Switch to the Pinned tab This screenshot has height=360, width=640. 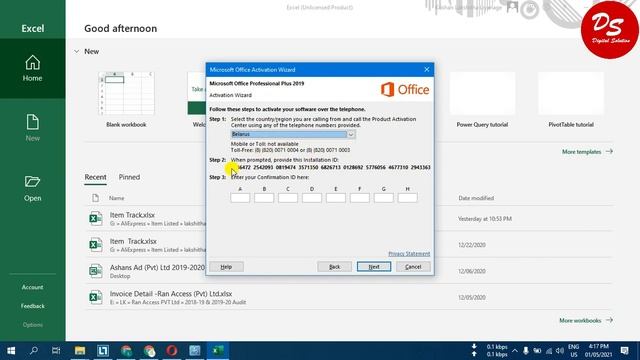click(x=129, y=177)
